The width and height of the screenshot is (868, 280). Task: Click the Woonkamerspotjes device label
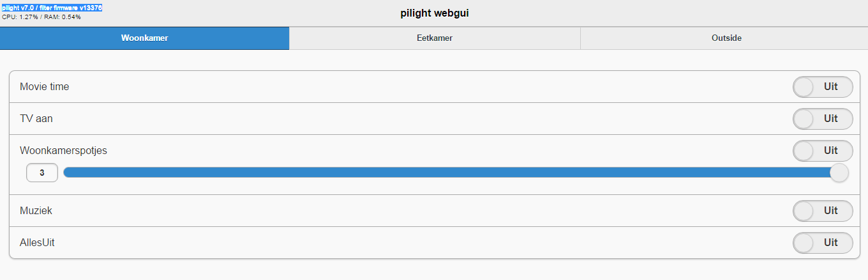tap(63, 151)
